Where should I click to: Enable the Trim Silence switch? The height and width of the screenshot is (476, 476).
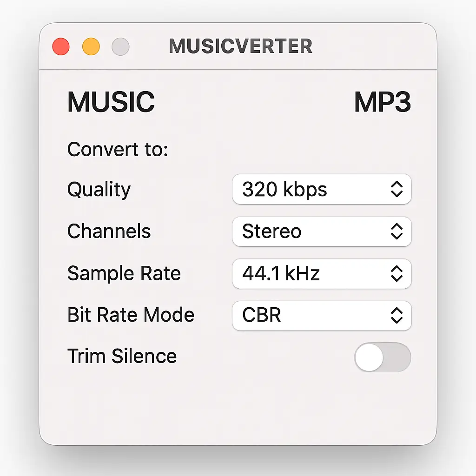coord(383,357)
